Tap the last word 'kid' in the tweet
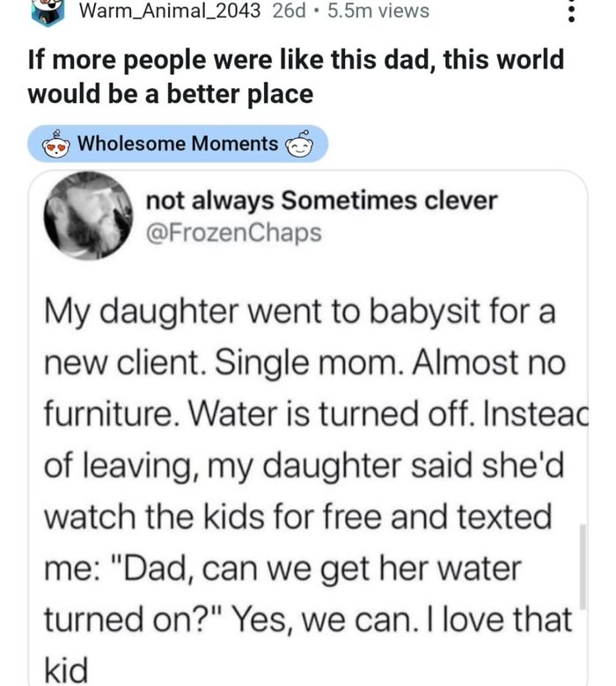Image resolution: width=616 pixels, height=686 pixels. [x=65, y=669]
